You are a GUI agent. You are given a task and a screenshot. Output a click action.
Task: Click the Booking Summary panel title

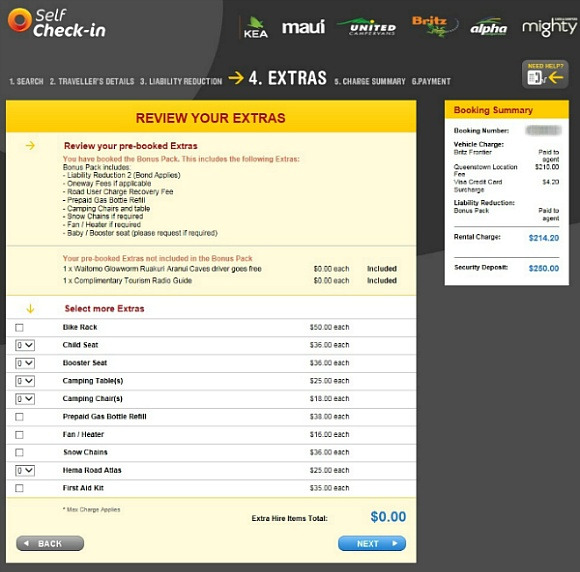click(x=493, y=110)
